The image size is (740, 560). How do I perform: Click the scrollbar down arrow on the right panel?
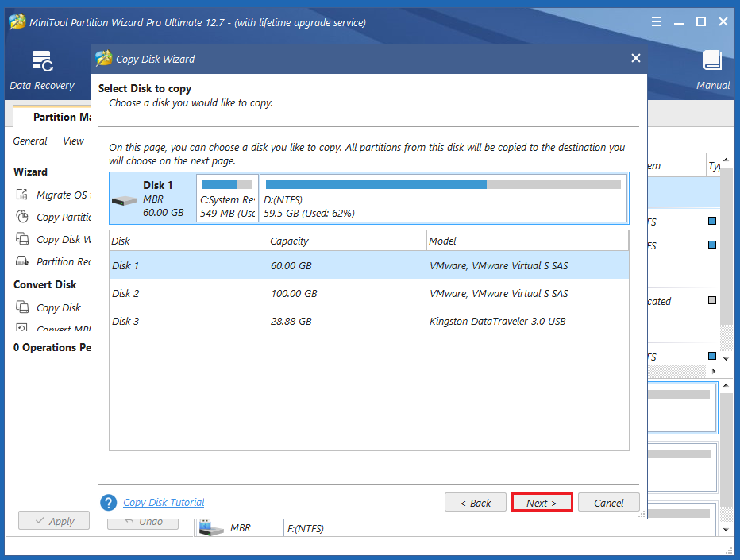tap(725, 360)
